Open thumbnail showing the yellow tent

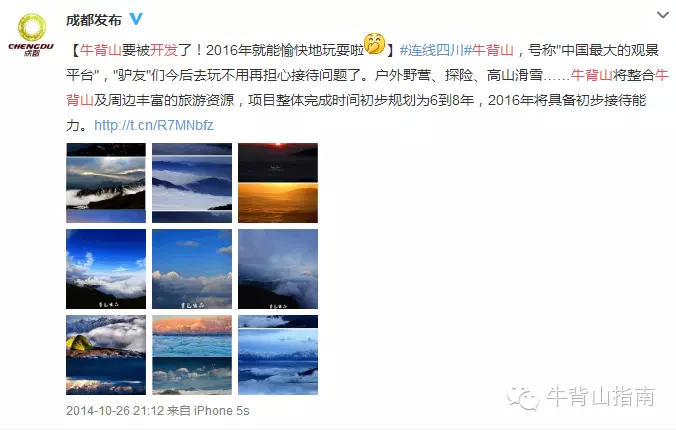[106, 355]
